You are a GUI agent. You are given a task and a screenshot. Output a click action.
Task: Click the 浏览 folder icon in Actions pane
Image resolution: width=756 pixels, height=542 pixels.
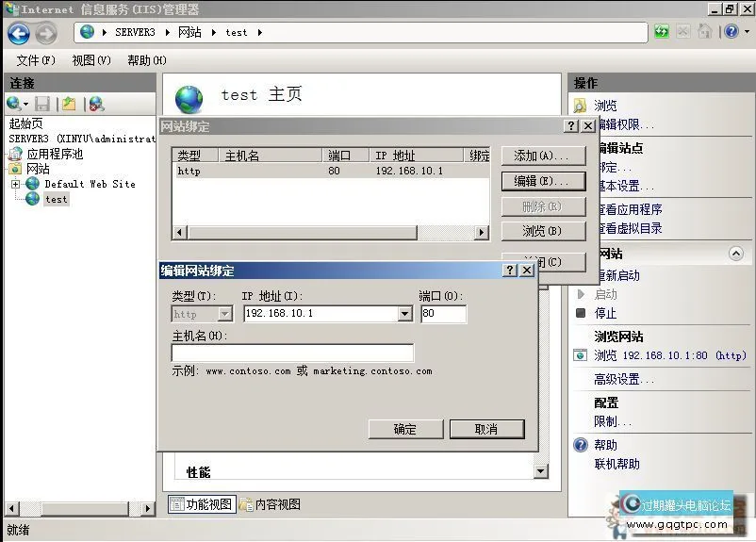[580, 106]
